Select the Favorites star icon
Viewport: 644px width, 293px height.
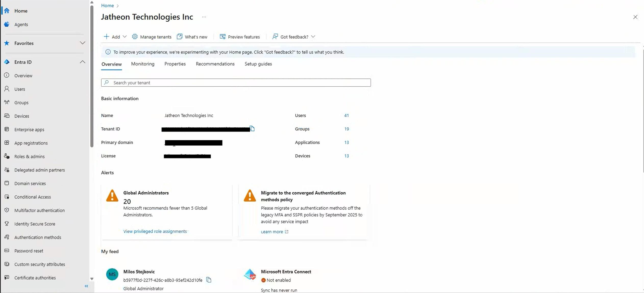[7, 43]
